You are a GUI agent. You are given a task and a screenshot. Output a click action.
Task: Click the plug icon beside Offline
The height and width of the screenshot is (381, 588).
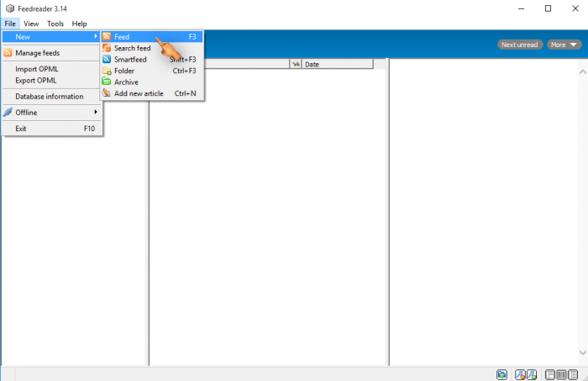[8, 112]
